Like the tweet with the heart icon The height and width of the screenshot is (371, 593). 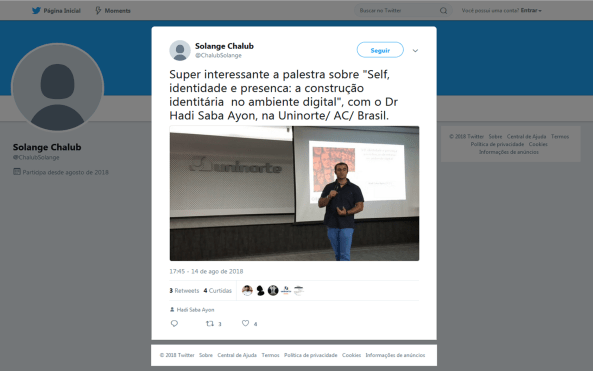[x=245, y=323]
